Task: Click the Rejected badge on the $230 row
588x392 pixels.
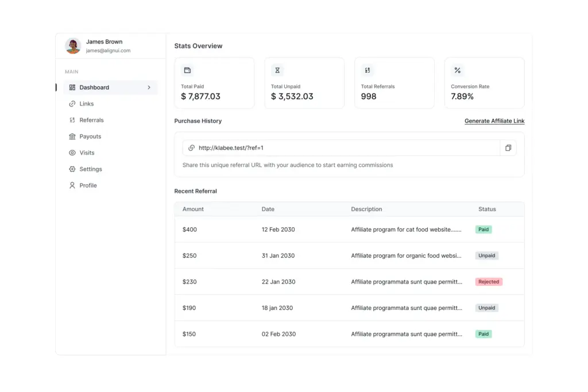Action: pyautogui.click(x=489, y=282)
